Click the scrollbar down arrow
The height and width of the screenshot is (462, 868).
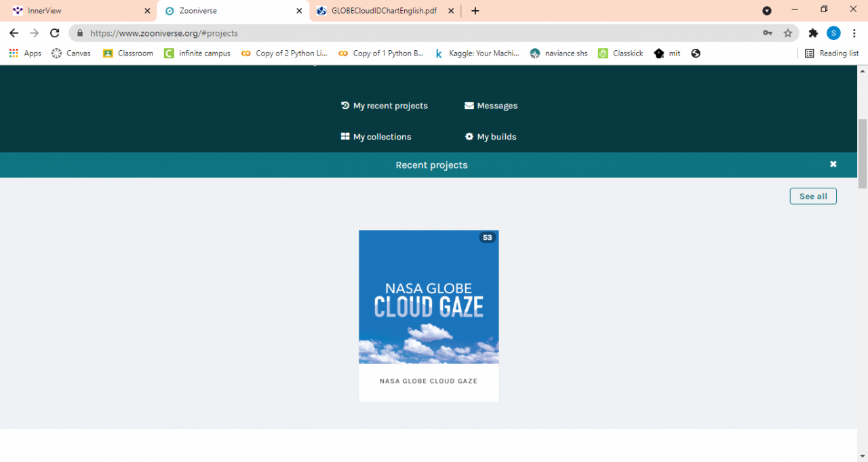pos(863,457)
